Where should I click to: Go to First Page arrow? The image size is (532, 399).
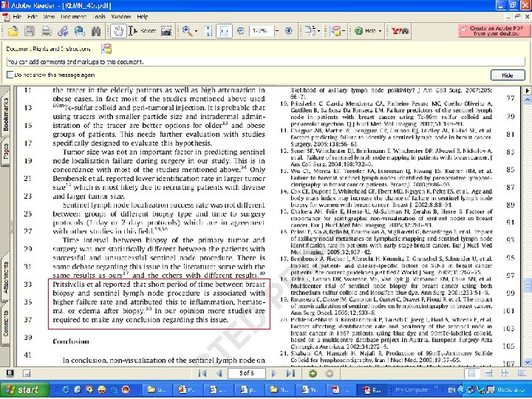[x=202, y=374]
